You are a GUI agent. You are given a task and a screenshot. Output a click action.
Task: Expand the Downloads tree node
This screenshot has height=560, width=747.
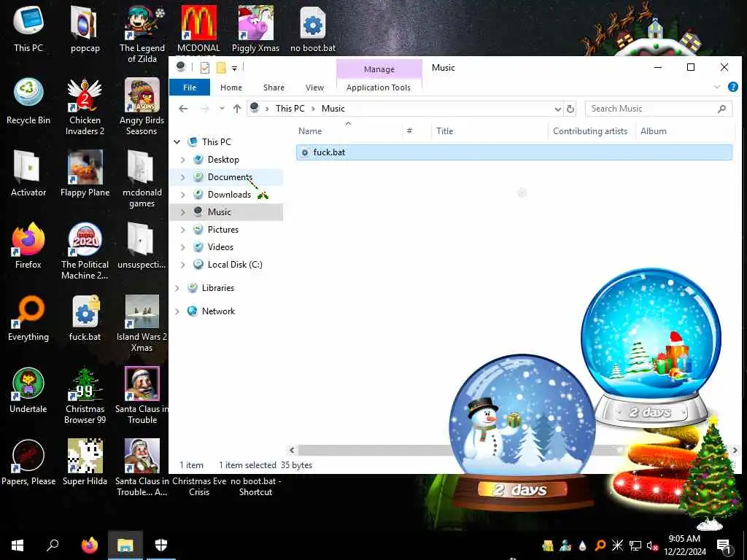(183, 195)
